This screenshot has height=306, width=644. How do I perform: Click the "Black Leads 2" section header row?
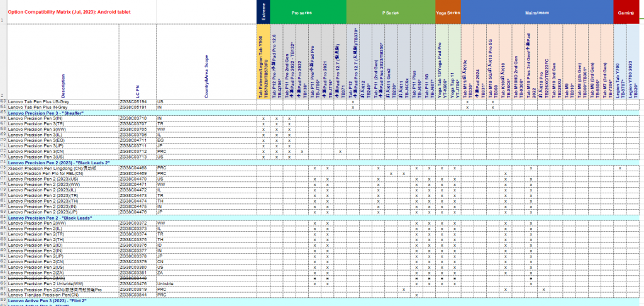coord(323,163)
